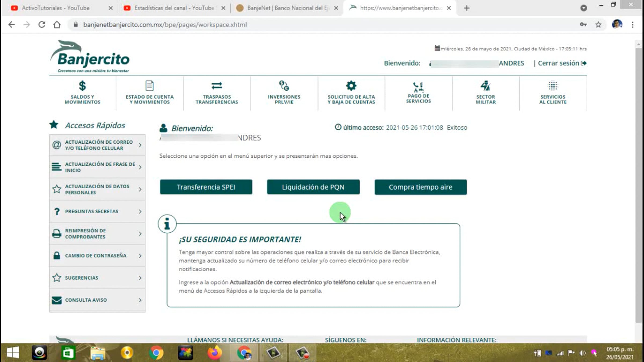Click Solicitud de Alta gear icon
The width and height of the screenshot is (644, 362).
tap(351, 86)
